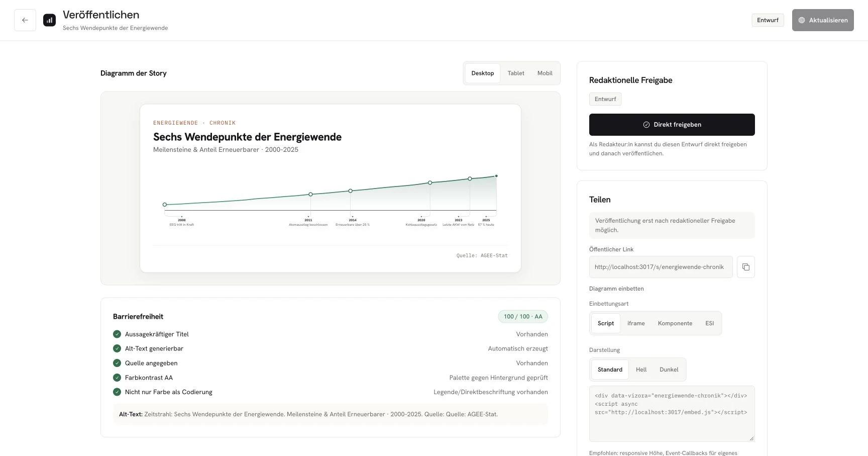Copy the public link with copy icon
Image resolution: width=868 pixels, height=456 pixels.
click(746, 267)
